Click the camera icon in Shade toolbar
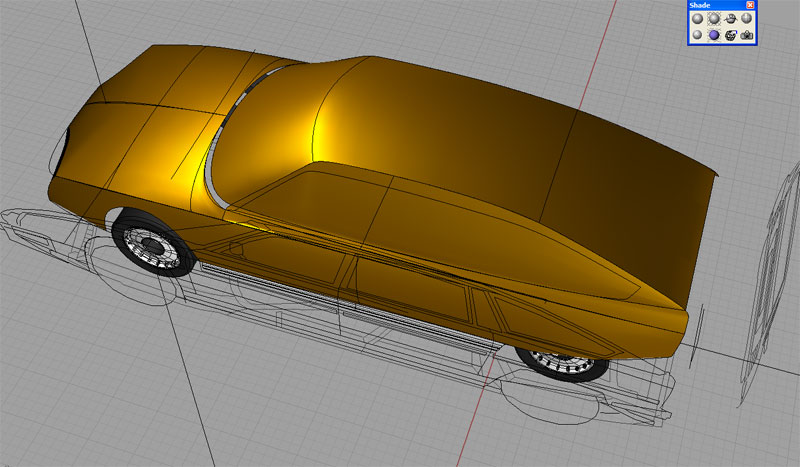Screen dimensions: 800x467 [x=747, y=35]
